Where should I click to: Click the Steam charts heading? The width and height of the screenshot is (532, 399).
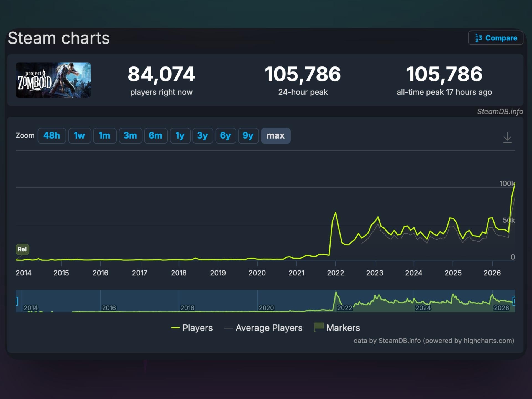tap(59, 38)
